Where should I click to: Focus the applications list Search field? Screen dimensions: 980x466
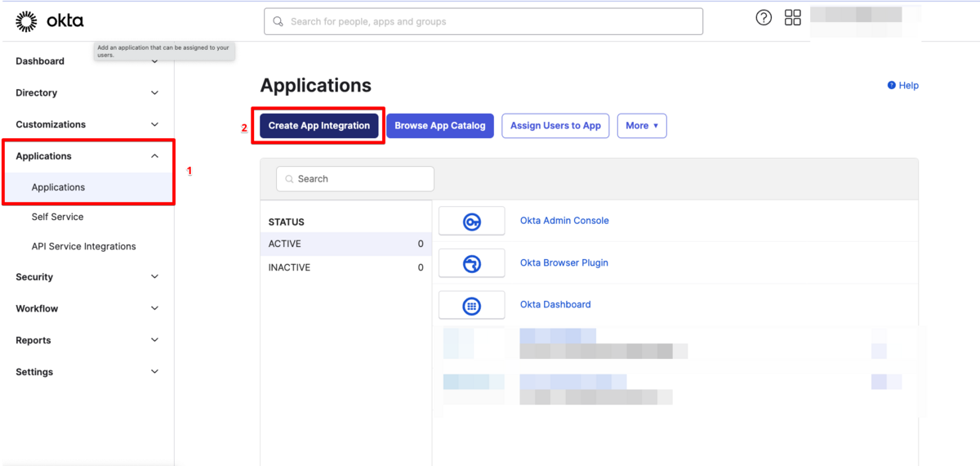point(355,179)
